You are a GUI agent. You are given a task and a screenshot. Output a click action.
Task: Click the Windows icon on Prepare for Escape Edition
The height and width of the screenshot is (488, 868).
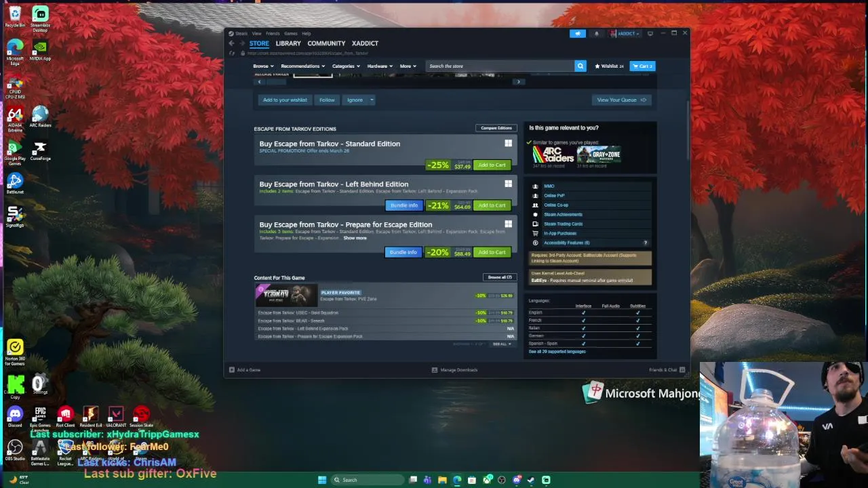508,224
